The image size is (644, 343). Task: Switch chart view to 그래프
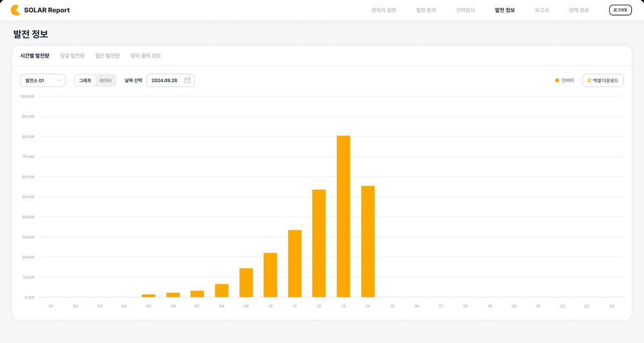(85, 80)
